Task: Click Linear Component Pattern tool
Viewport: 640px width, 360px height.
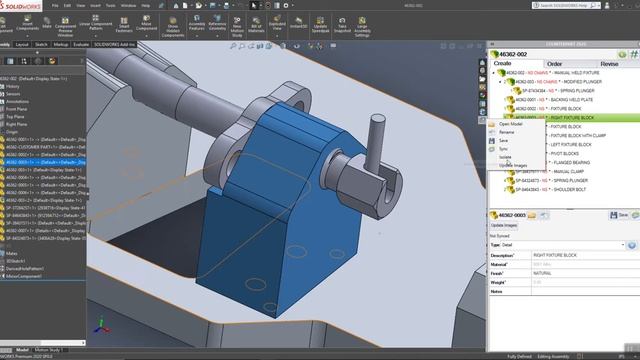Action: pyautogui.click(x=96, y=23)
